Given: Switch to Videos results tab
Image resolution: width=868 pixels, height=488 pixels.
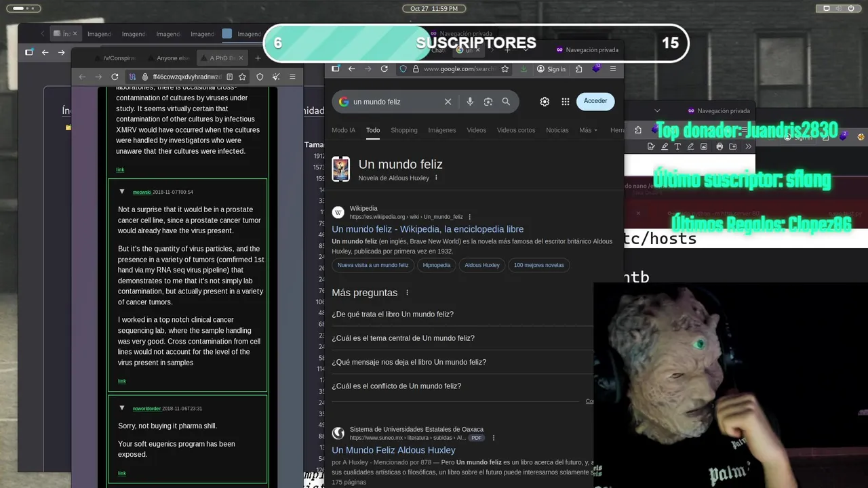Looking at the screenshot, I should (477, 130).
